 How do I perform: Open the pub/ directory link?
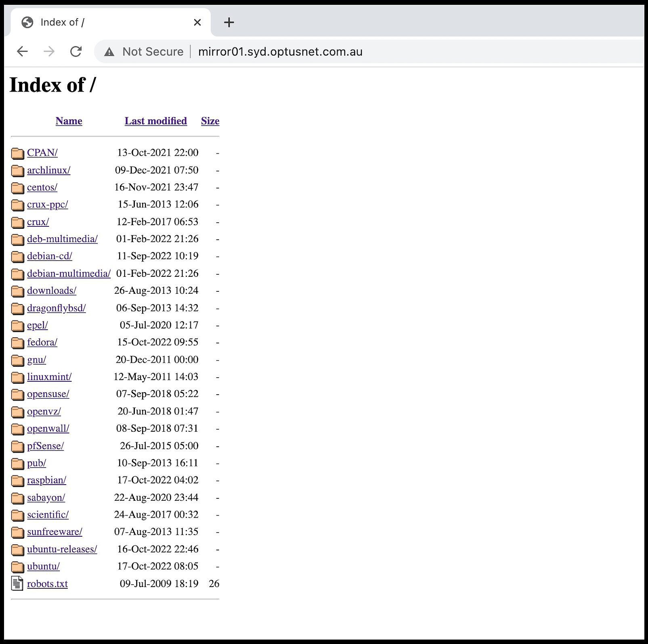[x=37, y=463]
